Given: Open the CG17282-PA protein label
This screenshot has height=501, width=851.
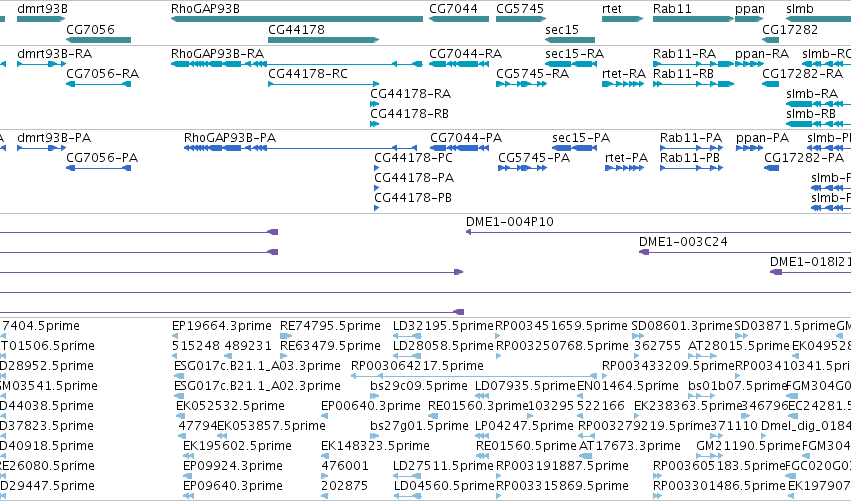Looking at the screenshot, I should coord(804,158).
